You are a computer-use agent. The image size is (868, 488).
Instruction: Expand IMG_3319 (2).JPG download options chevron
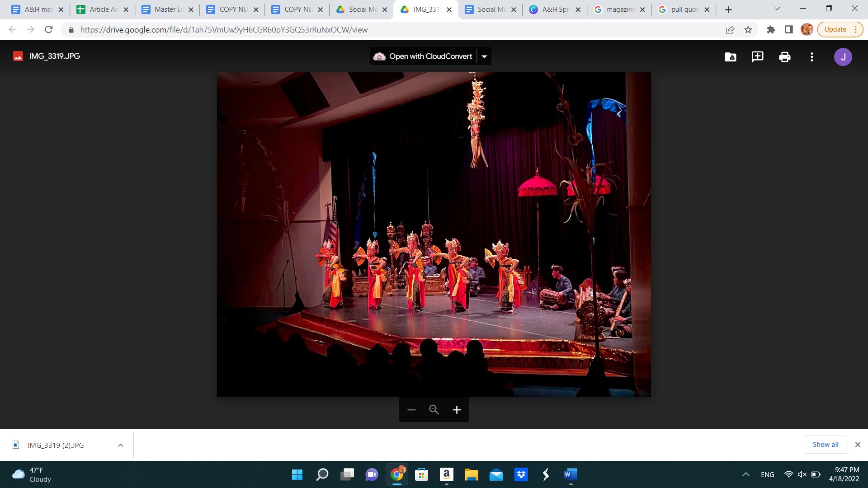point(120,445)
